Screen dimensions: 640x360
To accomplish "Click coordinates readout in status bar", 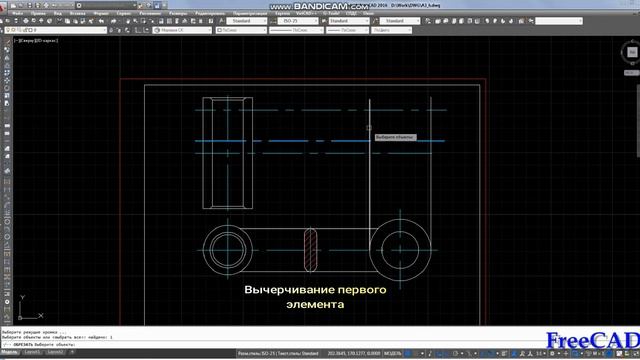I will point(353,353).
